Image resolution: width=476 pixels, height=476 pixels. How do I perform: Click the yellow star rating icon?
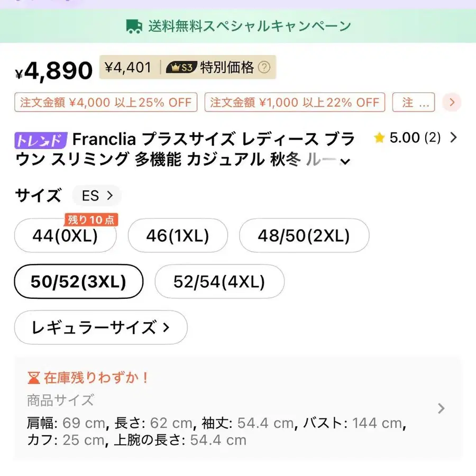coord(380,138)
